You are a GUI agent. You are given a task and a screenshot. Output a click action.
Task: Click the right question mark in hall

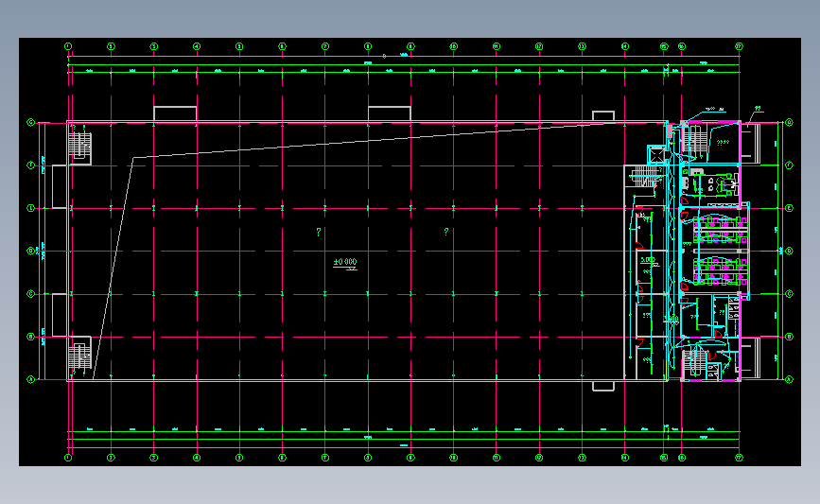(x=446, y=232)
